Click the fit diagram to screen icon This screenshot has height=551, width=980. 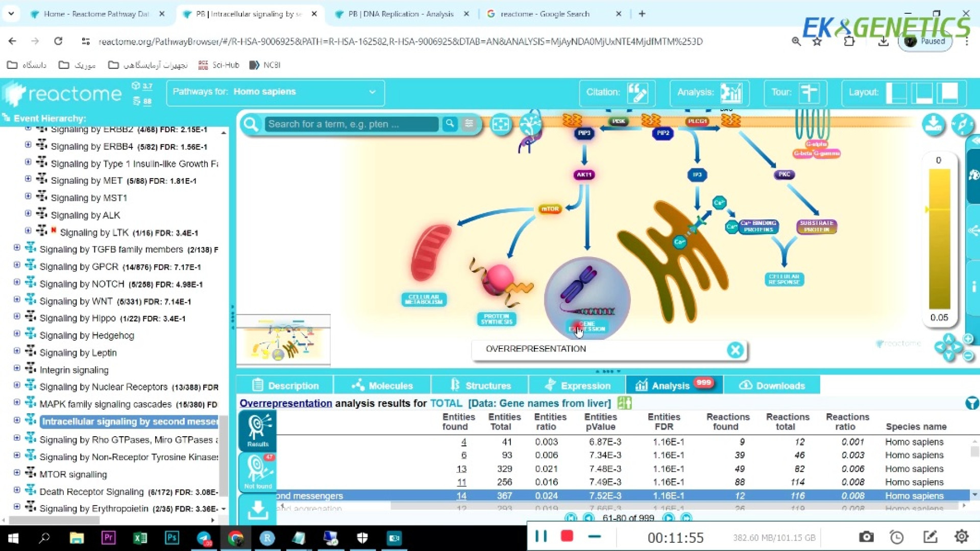tap(500, 124)
